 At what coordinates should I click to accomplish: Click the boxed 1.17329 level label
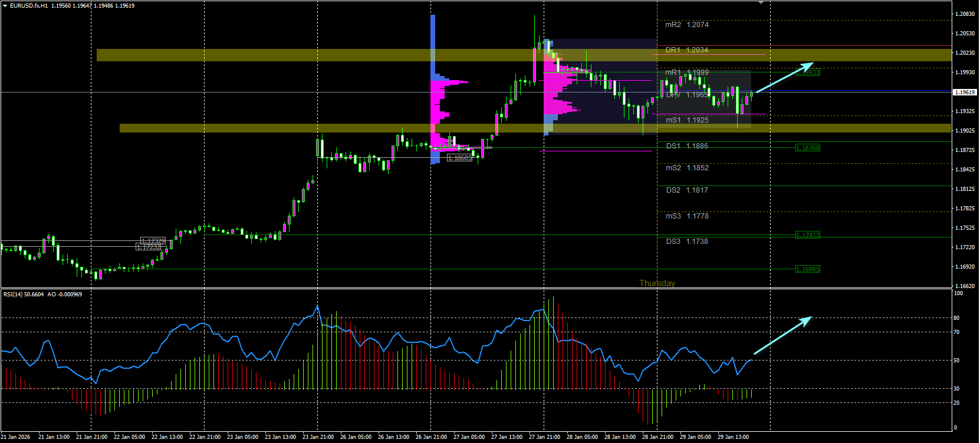pyautogui.click(x=153, y=241)
